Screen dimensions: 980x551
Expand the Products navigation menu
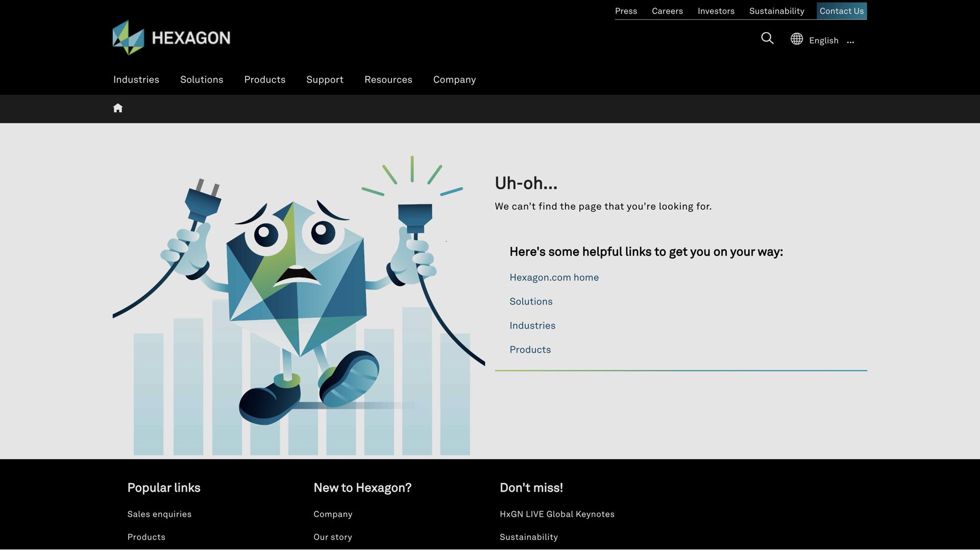coord(264,80)
